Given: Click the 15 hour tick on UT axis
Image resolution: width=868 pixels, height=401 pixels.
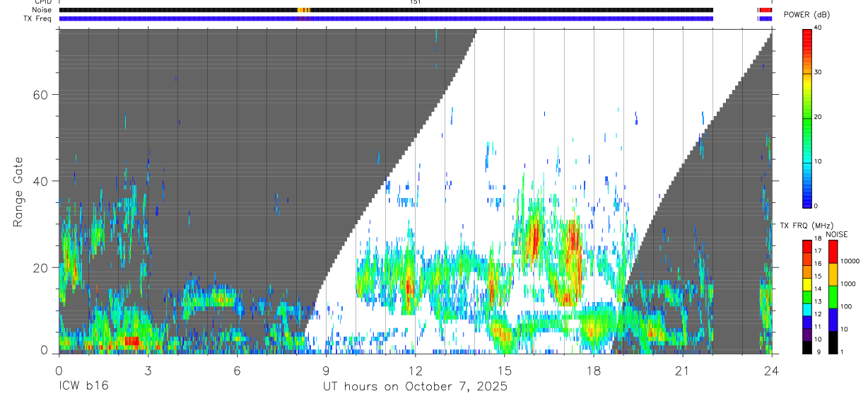Looking at the screenshot, I should [x=504, y=370].
